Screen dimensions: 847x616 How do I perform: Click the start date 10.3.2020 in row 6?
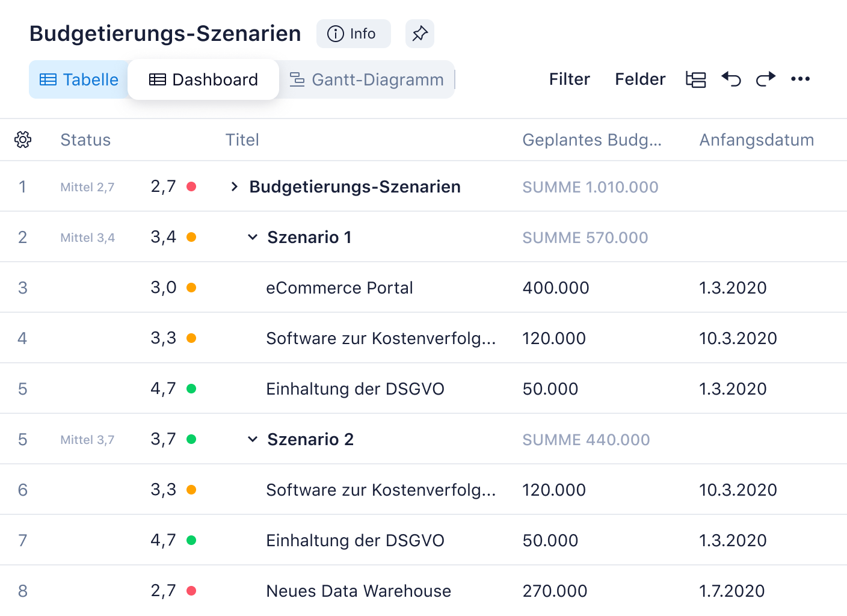(x=738, y=490)
